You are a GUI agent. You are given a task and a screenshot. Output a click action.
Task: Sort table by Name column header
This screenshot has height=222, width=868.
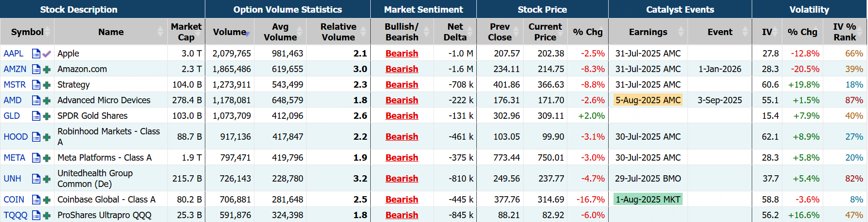coord(111,32)
